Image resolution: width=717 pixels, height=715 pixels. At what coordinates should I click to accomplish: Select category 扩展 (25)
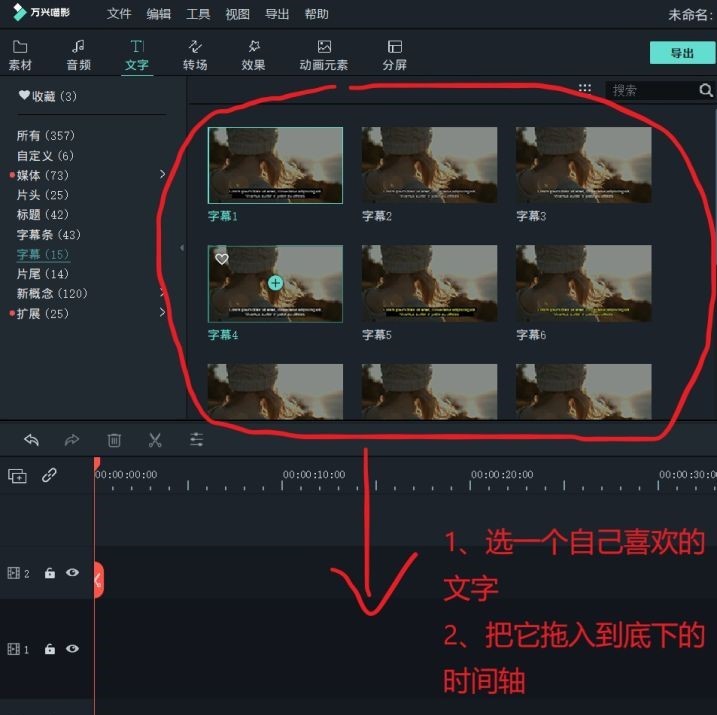pos(43,314)
